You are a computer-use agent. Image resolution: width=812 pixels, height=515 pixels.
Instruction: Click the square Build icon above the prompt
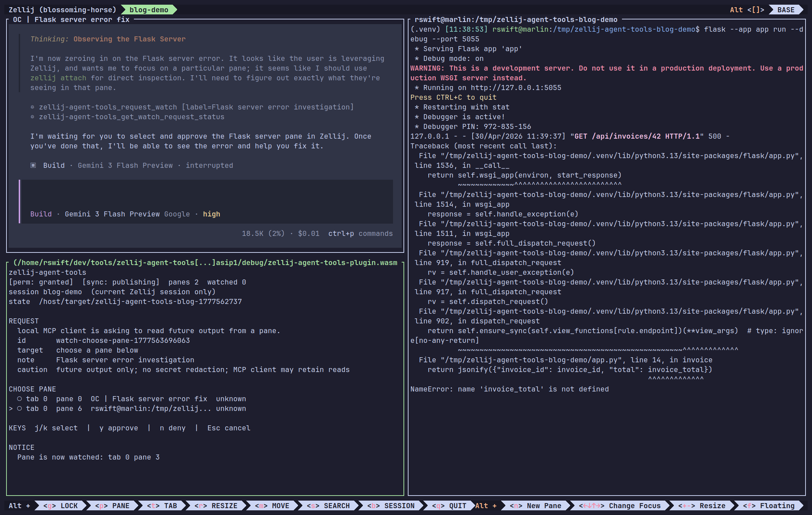pos(33,165)
